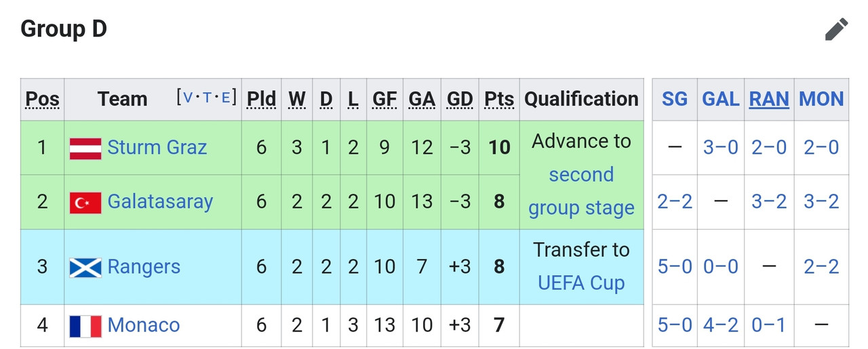This screenshot has width=868, height=349.
Task: Click the T template talk link
Action: (207, 98)
